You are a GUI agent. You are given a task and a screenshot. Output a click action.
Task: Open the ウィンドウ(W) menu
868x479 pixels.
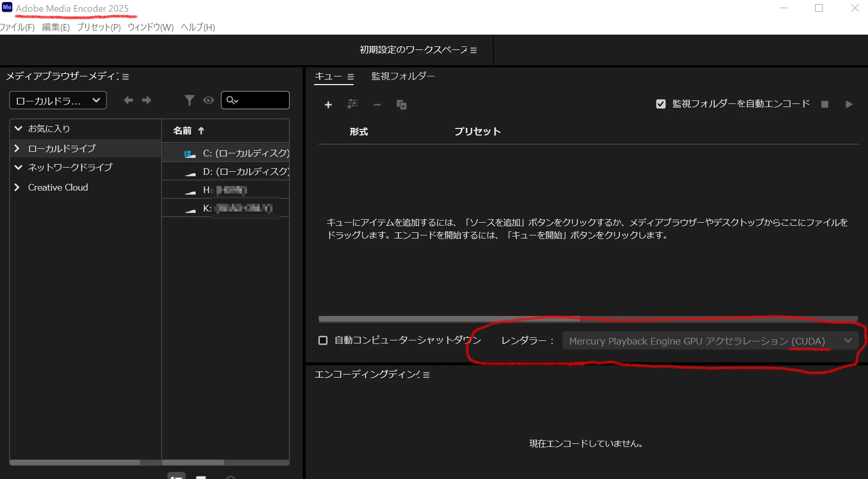pos(151,27)
